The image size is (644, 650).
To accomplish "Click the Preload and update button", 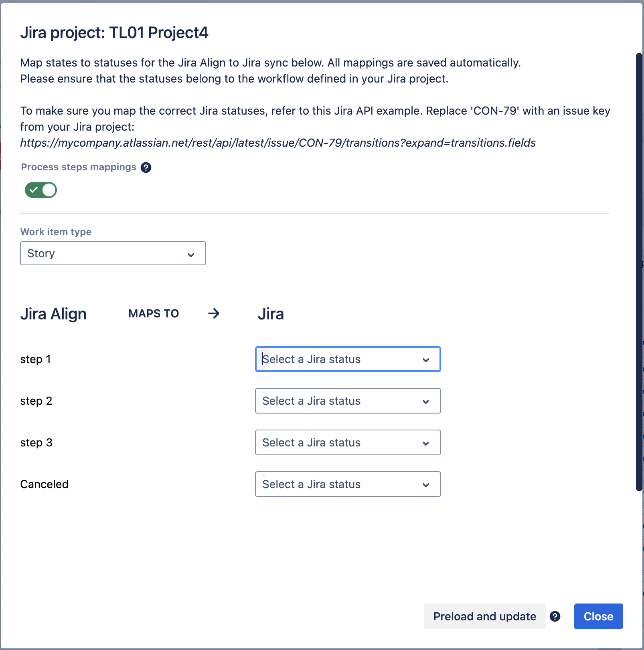I will [484, 616].
